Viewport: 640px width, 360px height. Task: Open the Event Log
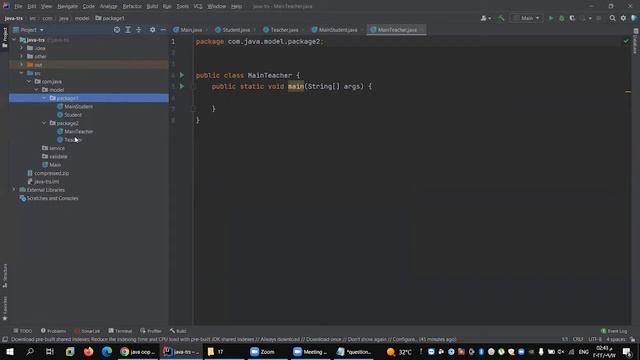[x=614, y=331]
